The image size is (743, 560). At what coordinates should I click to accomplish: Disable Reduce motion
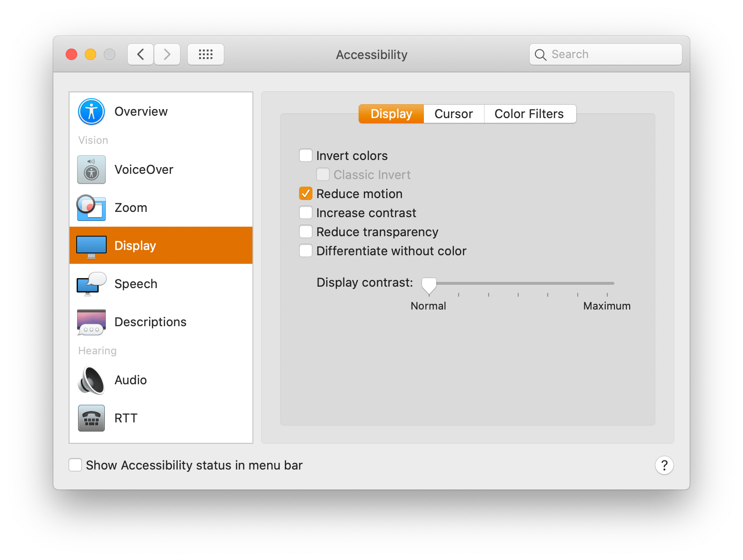tap(305, 193)
